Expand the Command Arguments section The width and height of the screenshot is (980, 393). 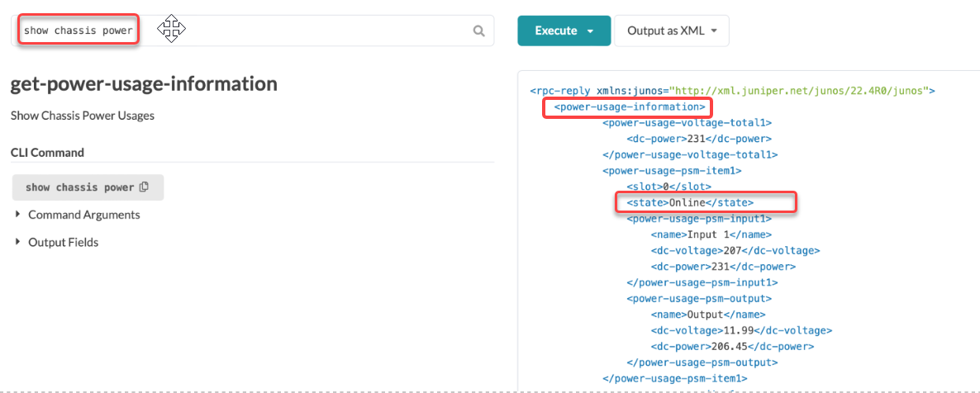(x=83, y=215)
